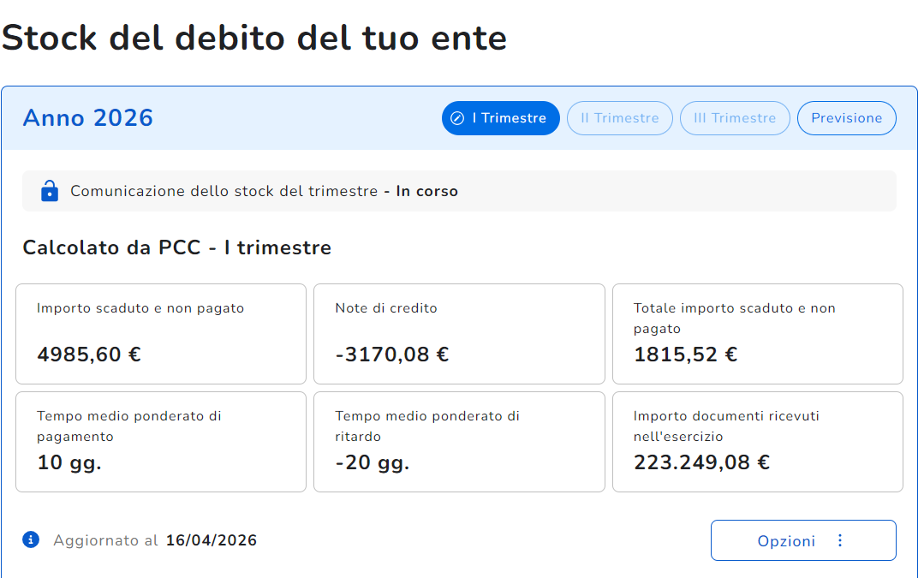Click the info icon beside Aggiornato al
Viewport: 924px width, 578px height.
[31, 539]
